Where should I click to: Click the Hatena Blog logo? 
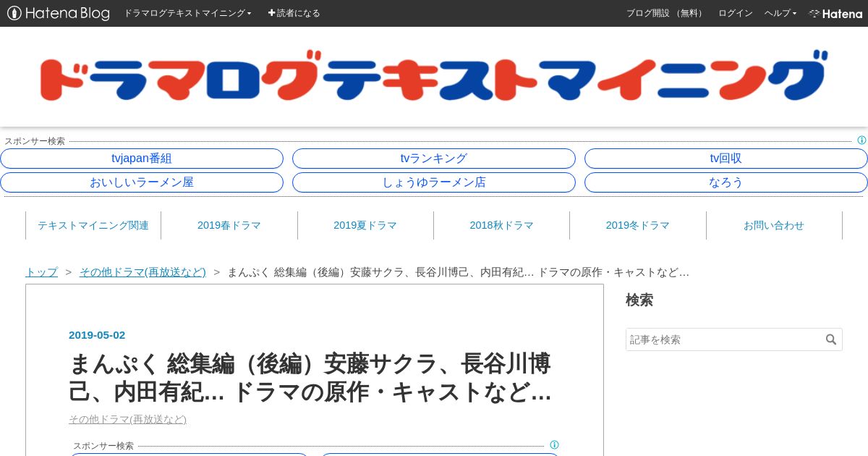point(59,13)
